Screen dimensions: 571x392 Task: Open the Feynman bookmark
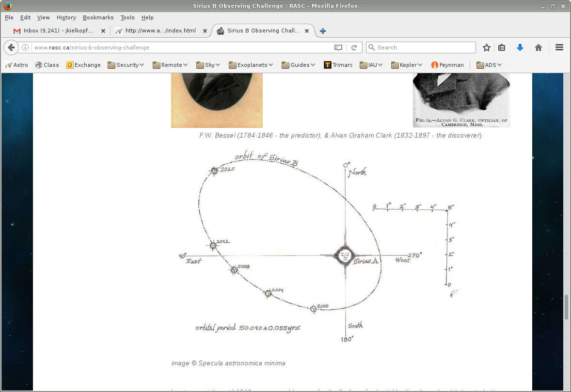pos(447,65)
